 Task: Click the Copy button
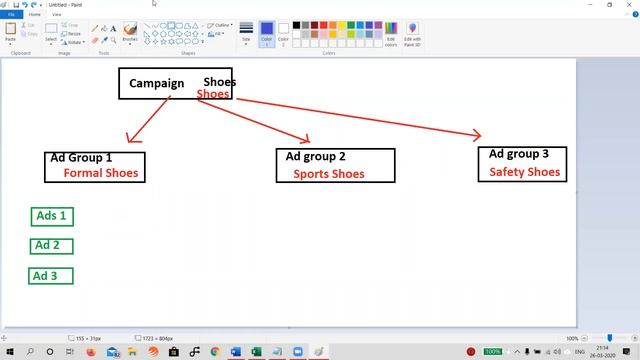click(x=29, y=34)
